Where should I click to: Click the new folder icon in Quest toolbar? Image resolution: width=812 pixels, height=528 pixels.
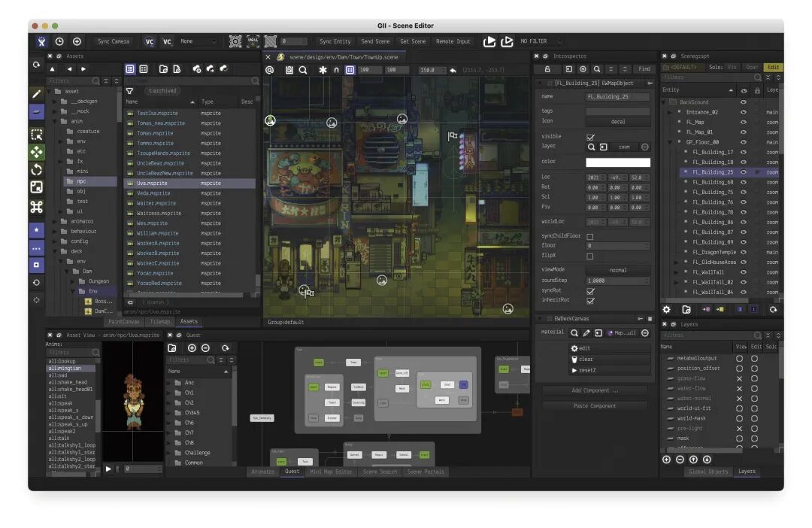pyautogui.click(x=172, y=348)
